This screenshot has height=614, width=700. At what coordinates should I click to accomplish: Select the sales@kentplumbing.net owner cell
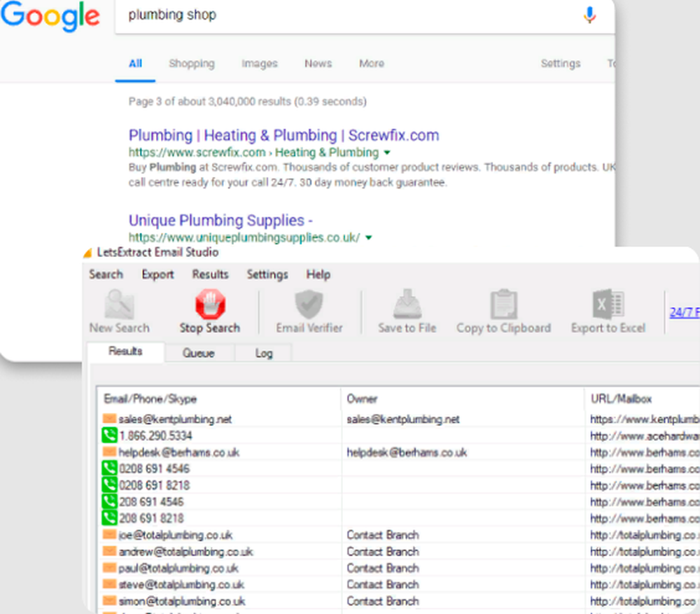pos(463,419)
